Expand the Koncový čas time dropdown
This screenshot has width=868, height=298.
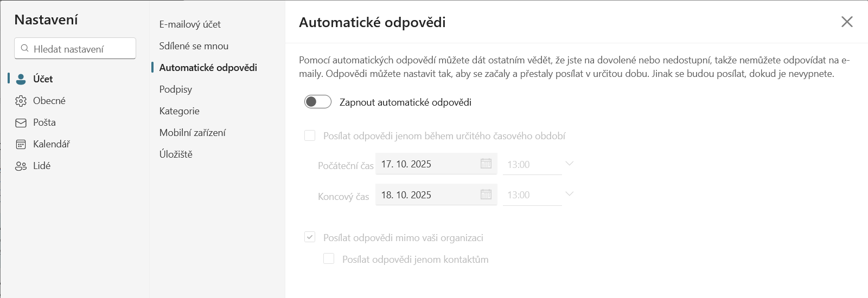(x=569, y=194)
